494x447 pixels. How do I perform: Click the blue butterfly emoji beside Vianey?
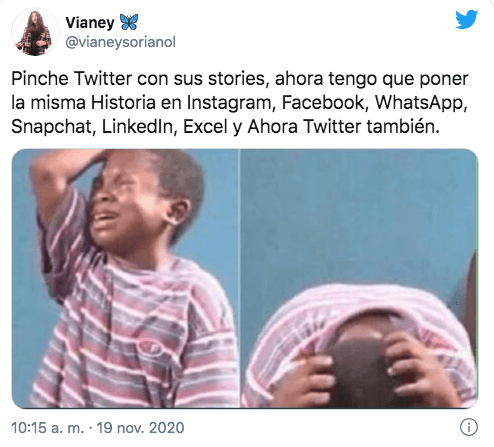[x=129, y=22]
